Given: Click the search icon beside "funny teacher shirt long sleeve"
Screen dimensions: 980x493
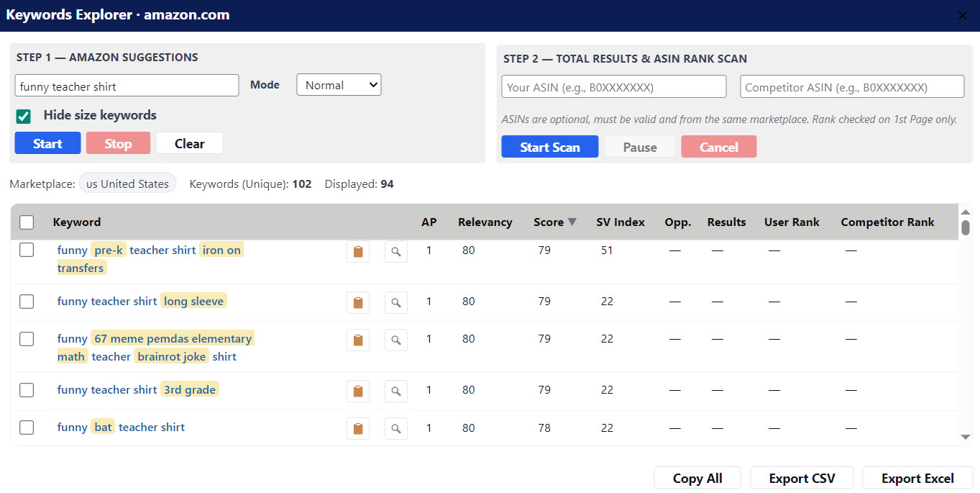Looking at the screenshot, I should pyautogui.click(x=395, y=302).
